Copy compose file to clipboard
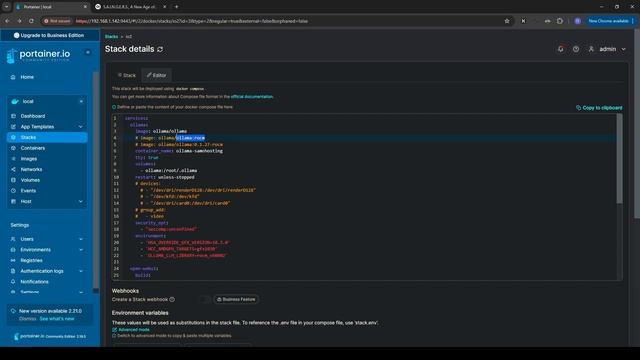 point(599,108)
